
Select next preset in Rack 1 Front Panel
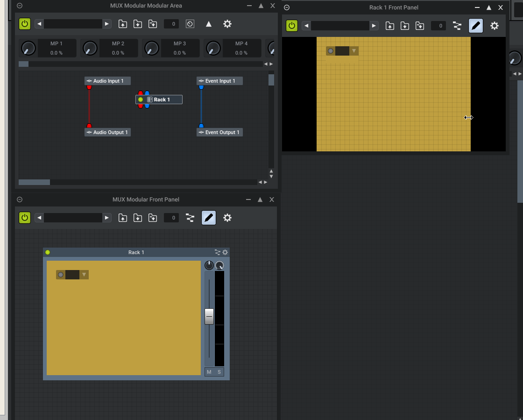(374, 26)
